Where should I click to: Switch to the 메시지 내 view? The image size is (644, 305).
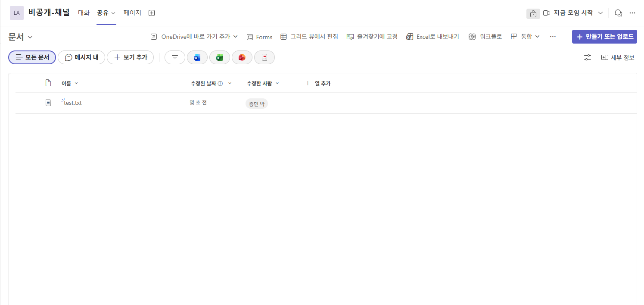coord(81,57)
